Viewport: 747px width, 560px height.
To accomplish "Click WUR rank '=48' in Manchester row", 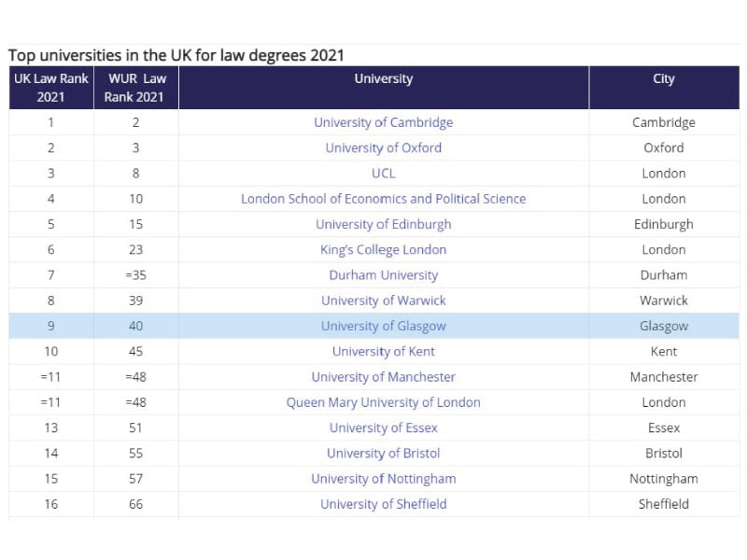I will click(135, 377).
